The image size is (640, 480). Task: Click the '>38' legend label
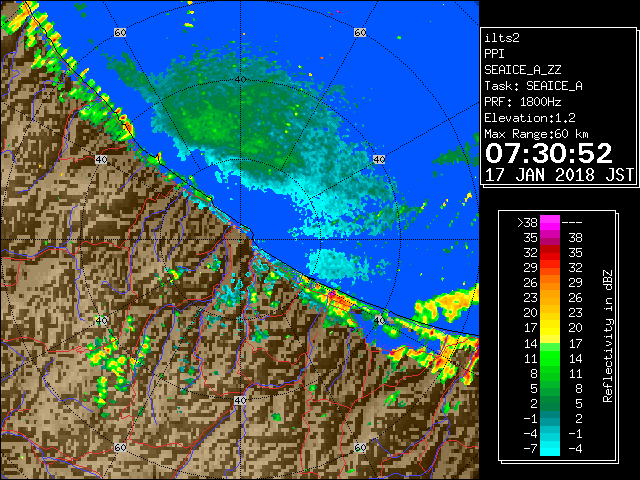pyautogui.click(x=527, y=223)
